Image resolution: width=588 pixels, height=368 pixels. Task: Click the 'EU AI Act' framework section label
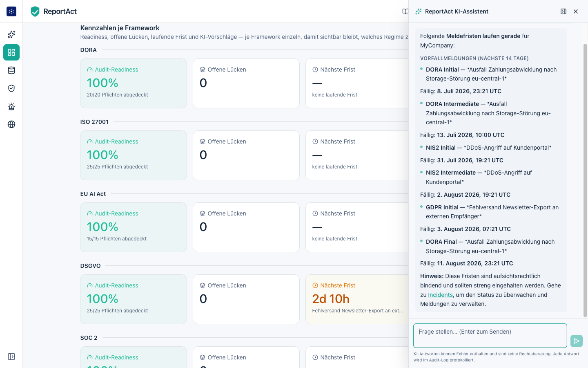93,194
